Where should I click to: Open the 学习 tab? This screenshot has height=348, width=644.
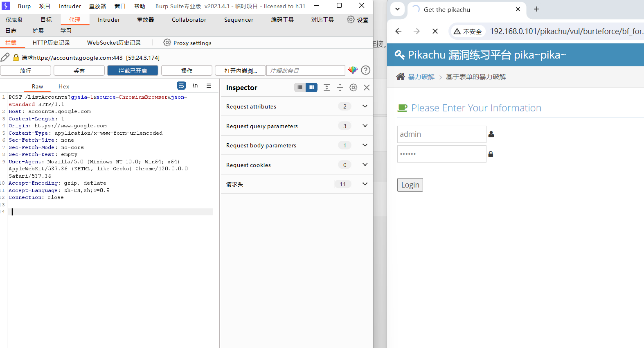pyautogui.click(x=66, y=31)
